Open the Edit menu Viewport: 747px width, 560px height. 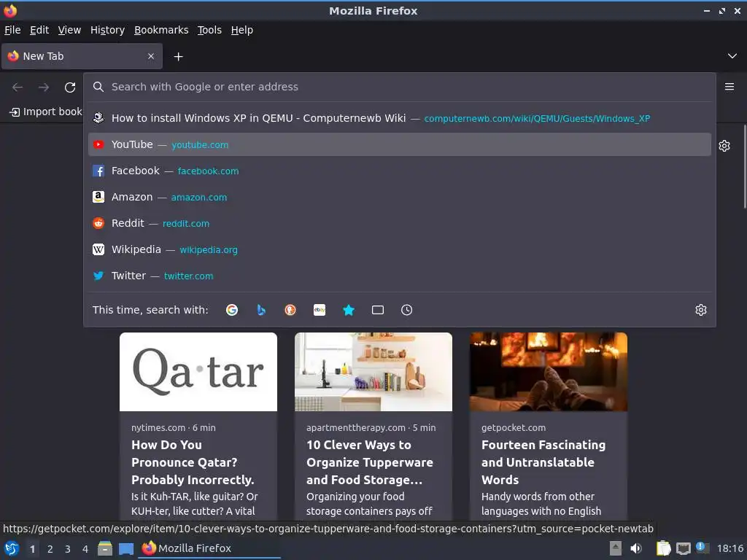pos(39,30)
